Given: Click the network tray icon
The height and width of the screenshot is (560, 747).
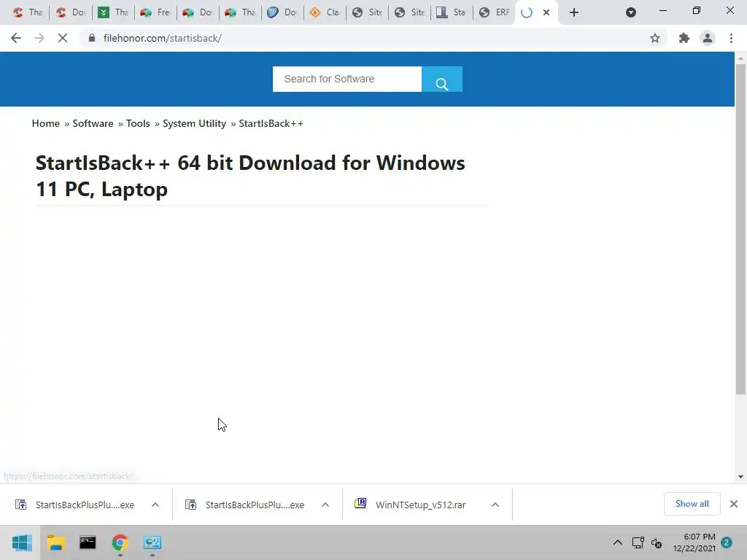Looking at the screenshot, I should click(x=638, y=542).
